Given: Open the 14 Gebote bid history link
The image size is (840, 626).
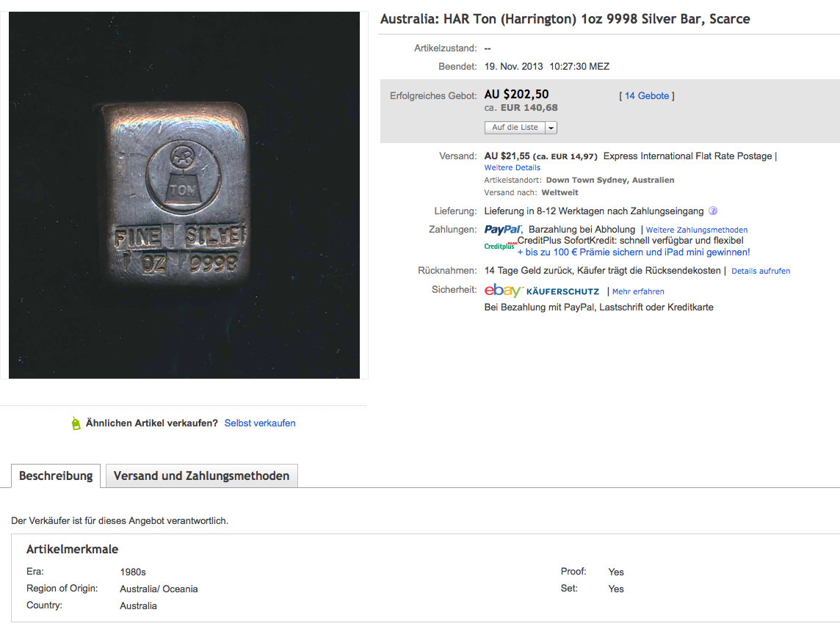Looking at the screenshot, I should [647, 96].
